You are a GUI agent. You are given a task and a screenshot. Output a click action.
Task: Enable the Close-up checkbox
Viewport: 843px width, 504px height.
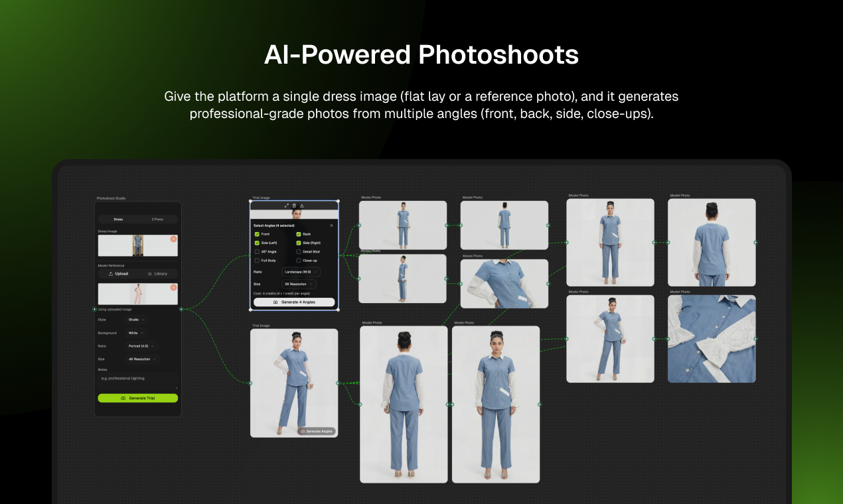[x=299, y=260]
